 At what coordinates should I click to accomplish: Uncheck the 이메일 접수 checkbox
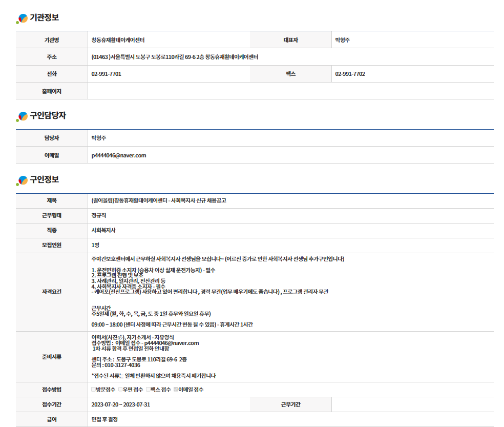(176, 390)
